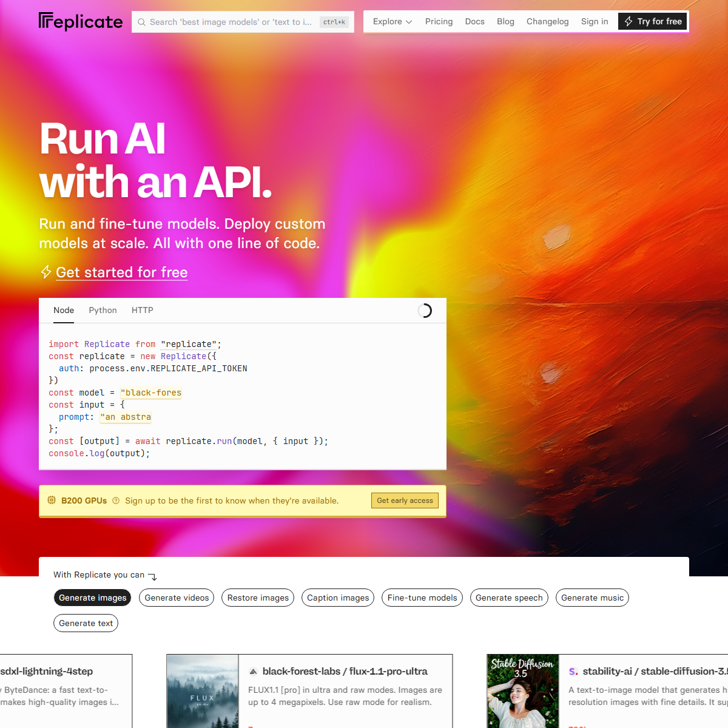Click the 'Run AI with an API.' headline
Viewport: 728px width, 728px height.
(155, 160)
